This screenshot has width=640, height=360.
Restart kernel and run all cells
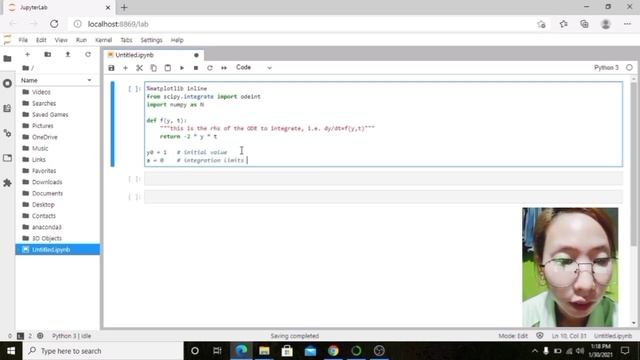click(224, 68)
